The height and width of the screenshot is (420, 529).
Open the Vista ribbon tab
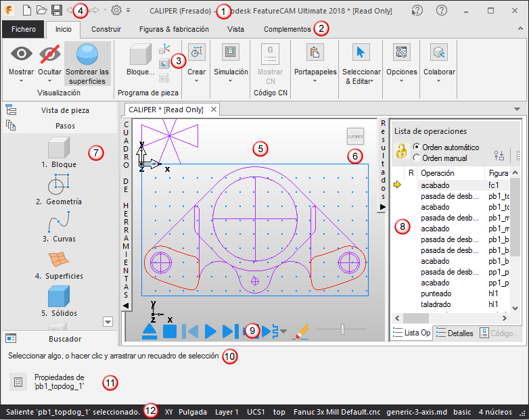pyautogui.click(x=235, y=29)
